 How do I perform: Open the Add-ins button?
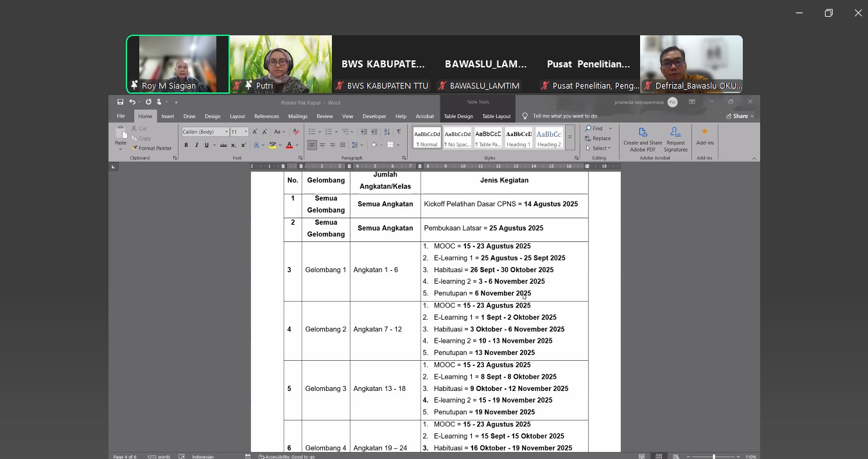click(x=705, y=136)
